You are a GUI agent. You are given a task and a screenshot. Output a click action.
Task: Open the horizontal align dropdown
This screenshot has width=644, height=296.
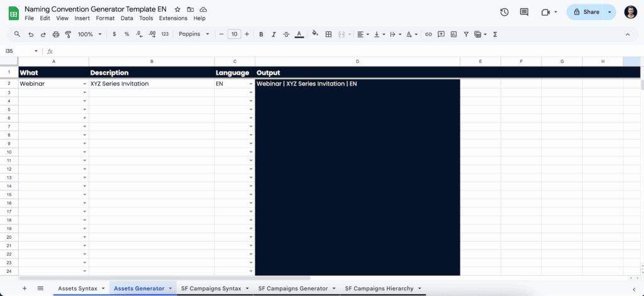363,35
